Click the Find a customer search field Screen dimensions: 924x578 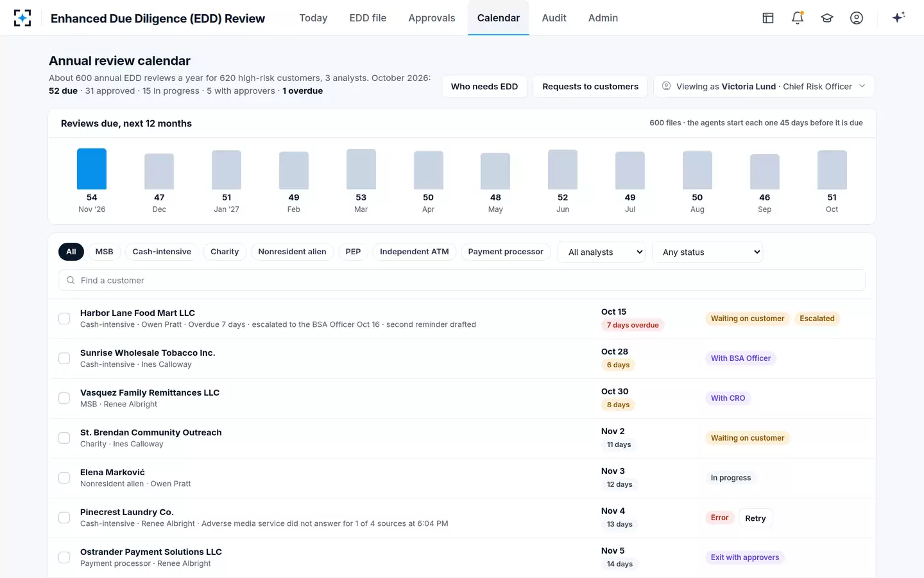pyautogui.click(x=462, y=280)
